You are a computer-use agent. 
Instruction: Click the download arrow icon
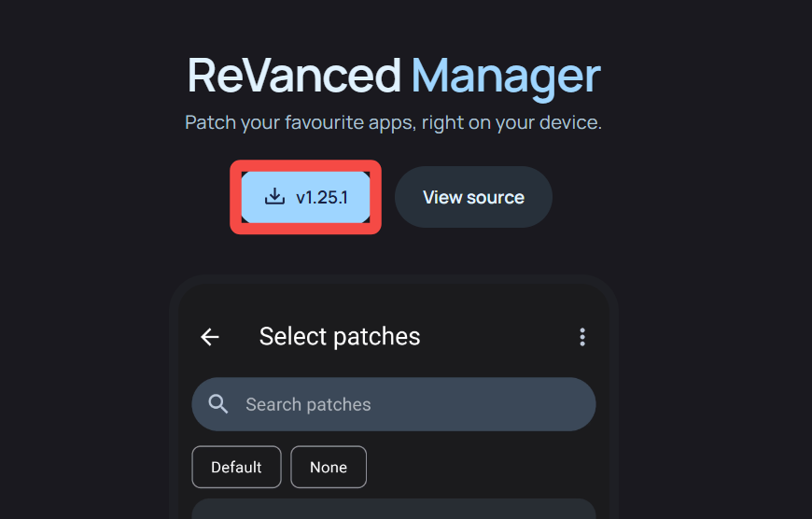274,197
